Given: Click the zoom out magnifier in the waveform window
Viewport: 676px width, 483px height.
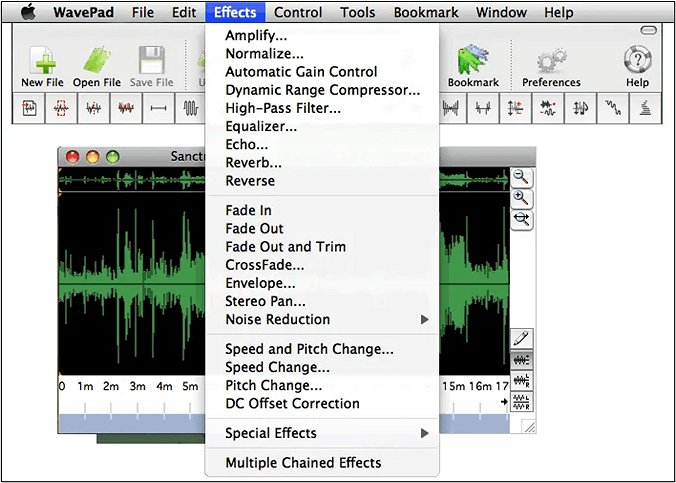Looking at the screenshot, I should pos(522,177).
